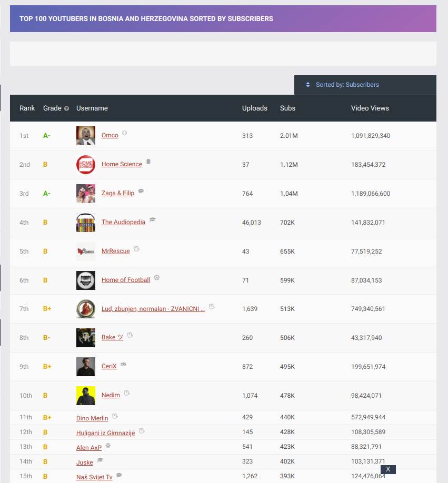The image size is (448, 483).
Task: Click the paw icon beside Alen AxP
Action: point(108,446)
